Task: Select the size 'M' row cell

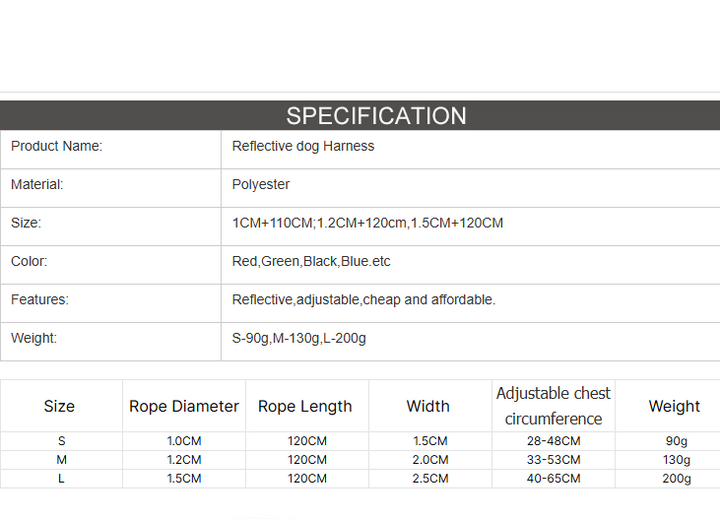Action: click(x=62, y=460)
